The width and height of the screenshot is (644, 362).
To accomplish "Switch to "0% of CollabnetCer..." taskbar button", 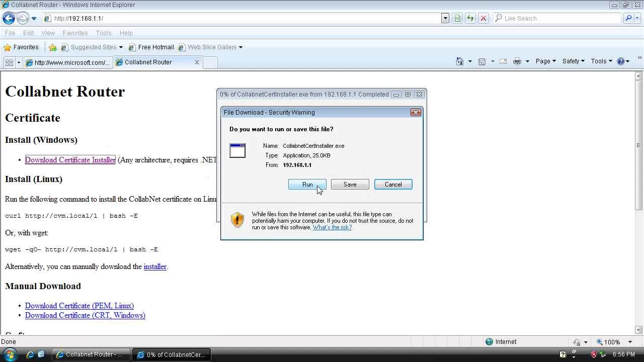I will [x=172, y=354].
